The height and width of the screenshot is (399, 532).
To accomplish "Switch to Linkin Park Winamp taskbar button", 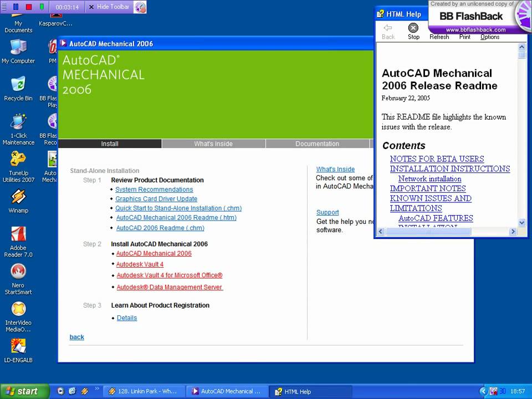I will click(x=144, y=391).
